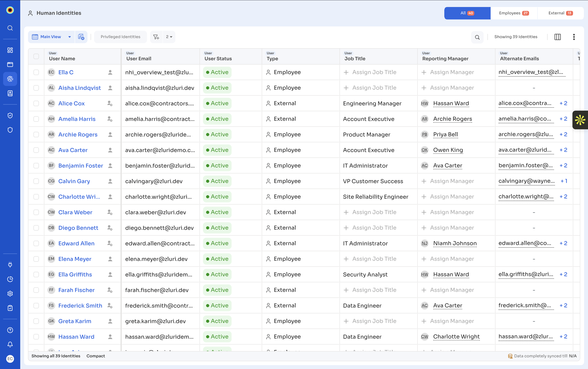Click the save view icon beside Main View

(x=81, y=37)
